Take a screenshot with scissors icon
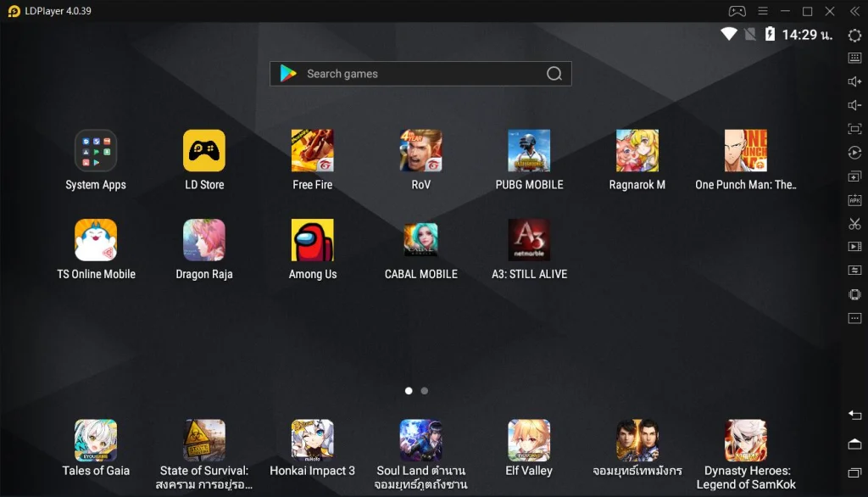 click(854, 224)
